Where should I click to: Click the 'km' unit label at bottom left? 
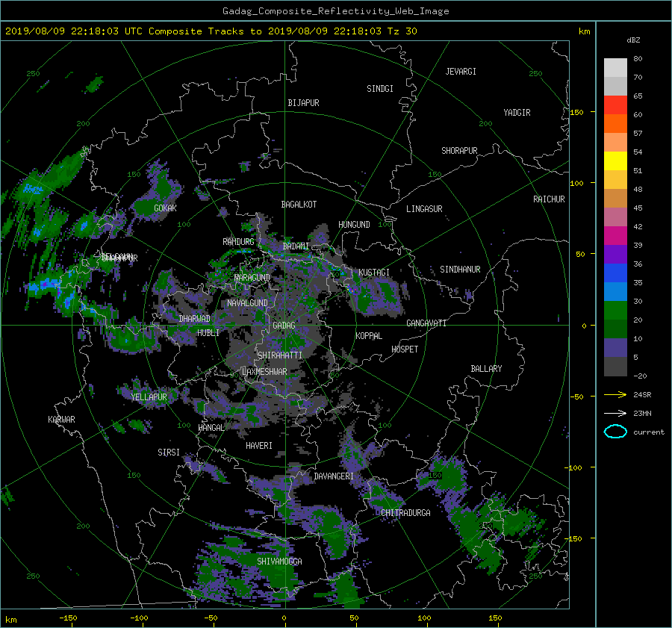(x=10, y=620)
